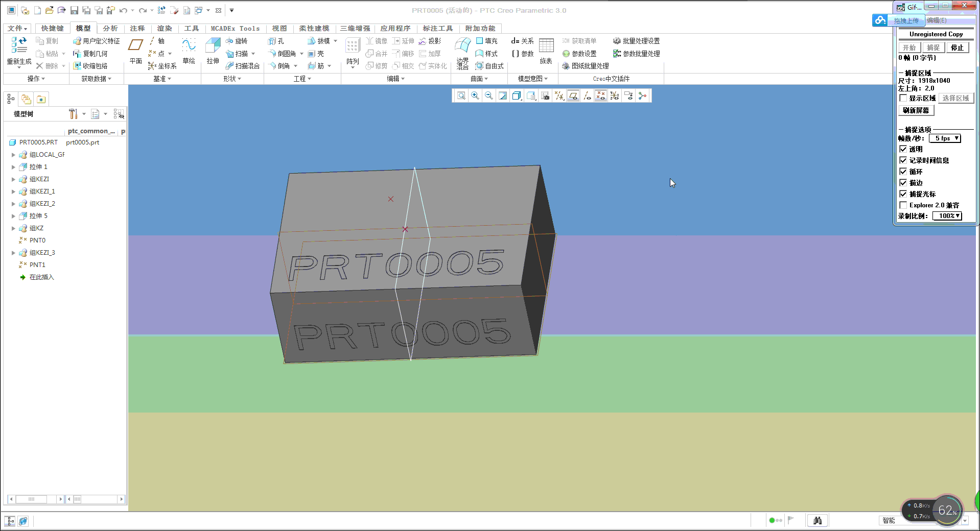The width and height of the screenshot is (980, 531).
Task: Click the Undo arrow icon
Action: click(x=123, y=10)
